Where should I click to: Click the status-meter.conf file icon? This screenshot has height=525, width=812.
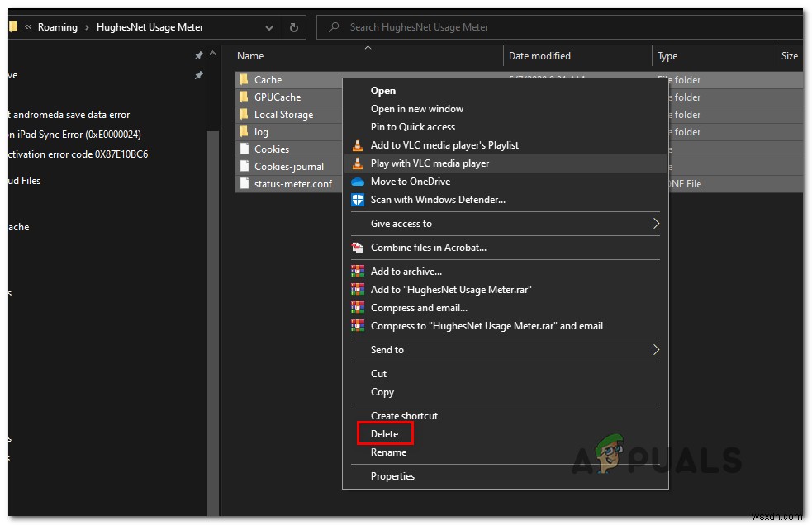coord(244,184)
